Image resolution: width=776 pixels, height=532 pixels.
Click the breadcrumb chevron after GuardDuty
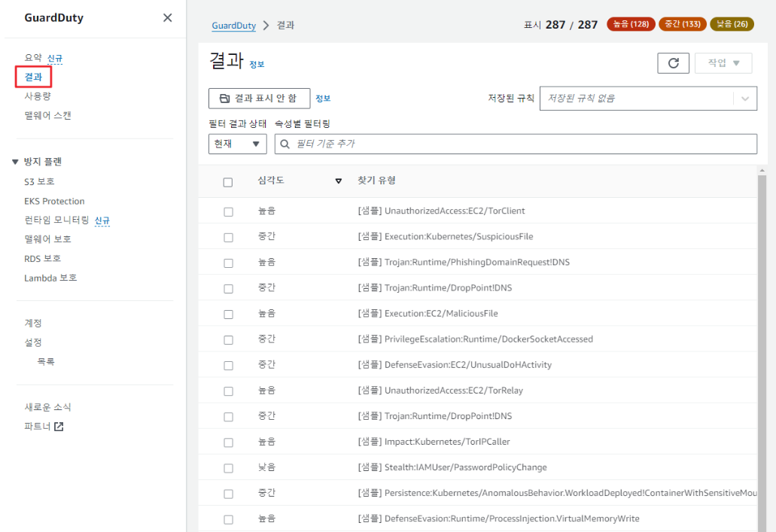266,26
